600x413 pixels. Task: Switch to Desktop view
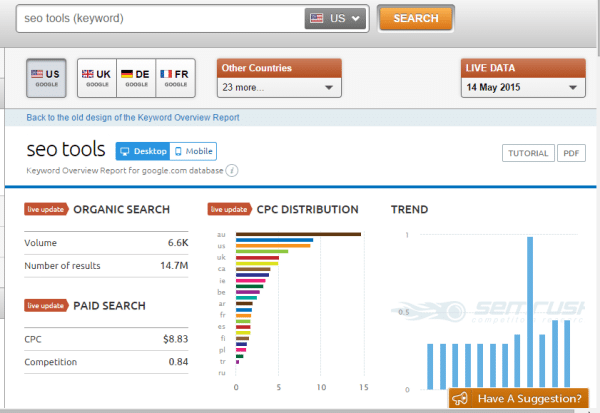143,151
